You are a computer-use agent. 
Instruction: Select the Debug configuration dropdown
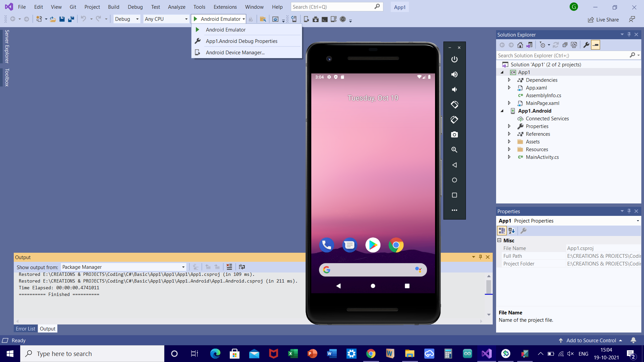click(126, 18)
